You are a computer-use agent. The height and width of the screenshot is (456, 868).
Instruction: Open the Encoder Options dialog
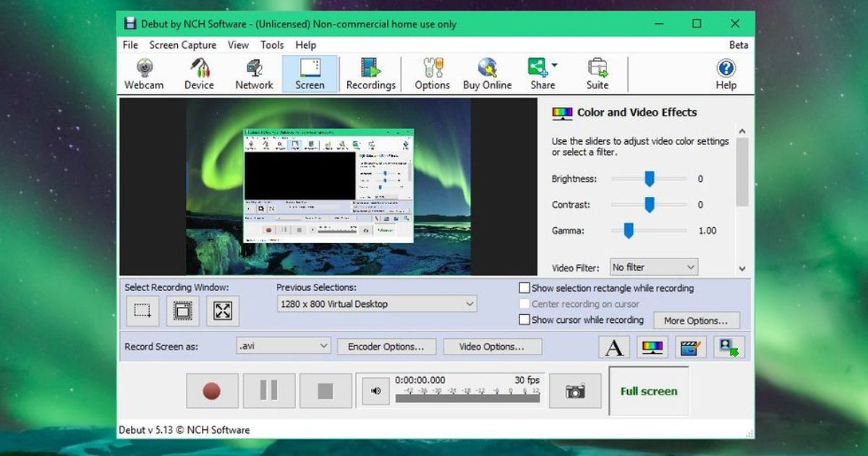tap(386, 346)
